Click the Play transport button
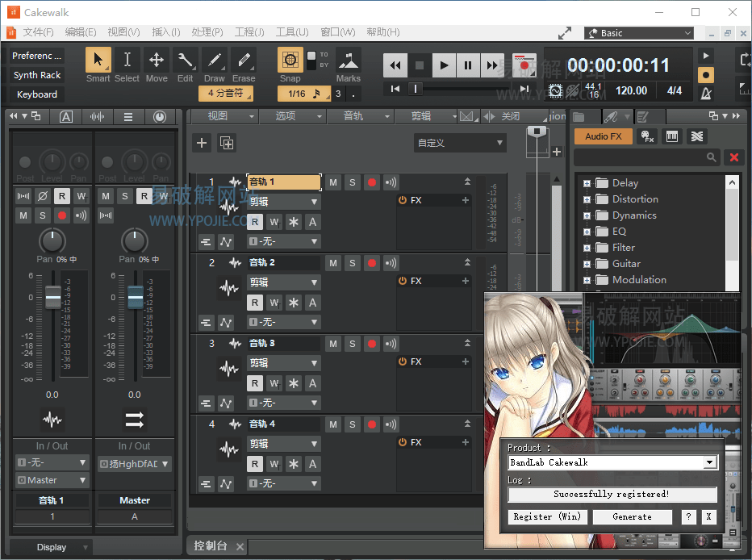Screen dimensions: 752x560 point(444,65)
